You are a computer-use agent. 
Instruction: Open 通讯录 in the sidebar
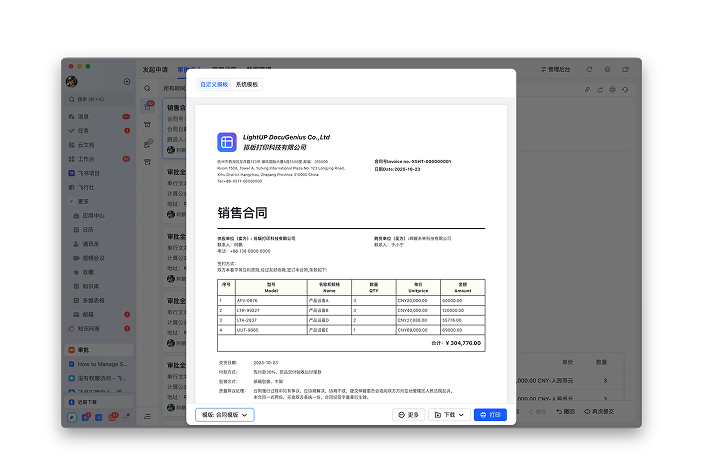pos(100,244)
